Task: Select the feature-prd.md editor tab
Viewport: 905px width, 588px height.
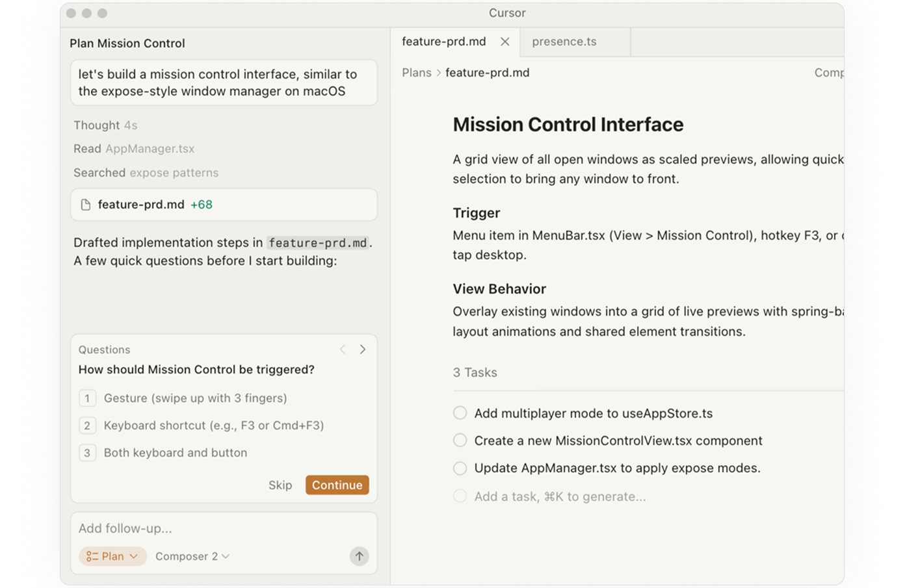Action: (443, 42)
